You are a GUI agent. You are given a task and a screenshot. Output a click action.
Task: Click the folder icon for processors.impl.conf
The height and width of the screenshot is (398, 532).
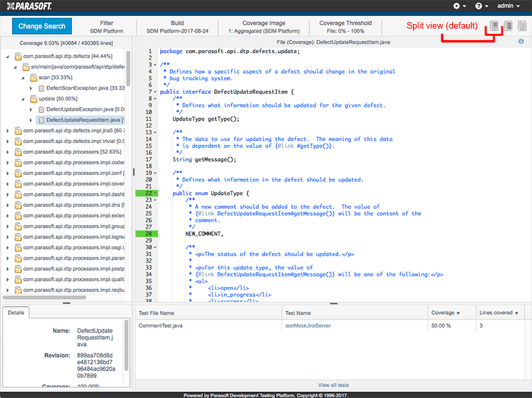18,173
